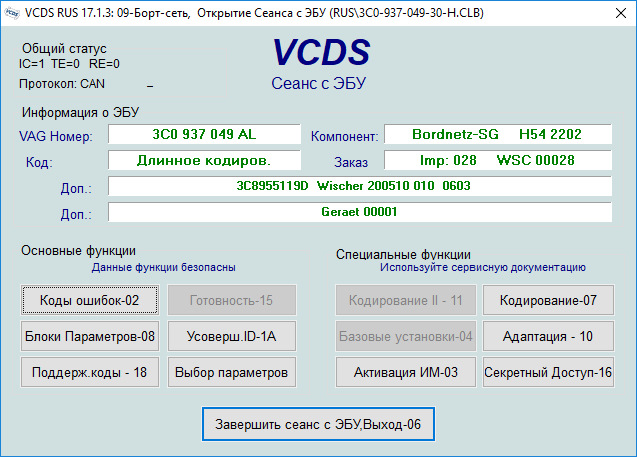Click the Общий статус group label

pyautogui.click(x=64, y=48)
